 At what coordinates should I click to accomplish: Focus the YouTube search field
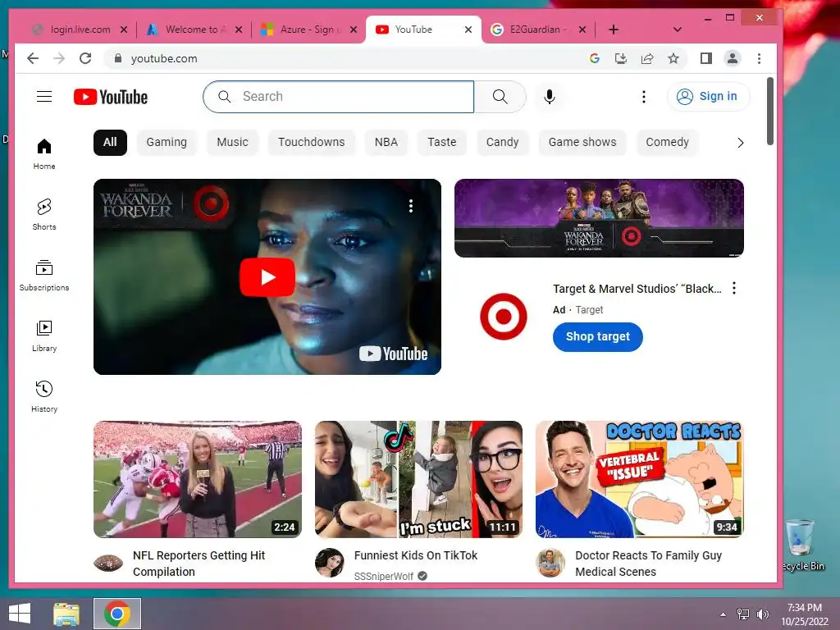click(x=339, y=97)
